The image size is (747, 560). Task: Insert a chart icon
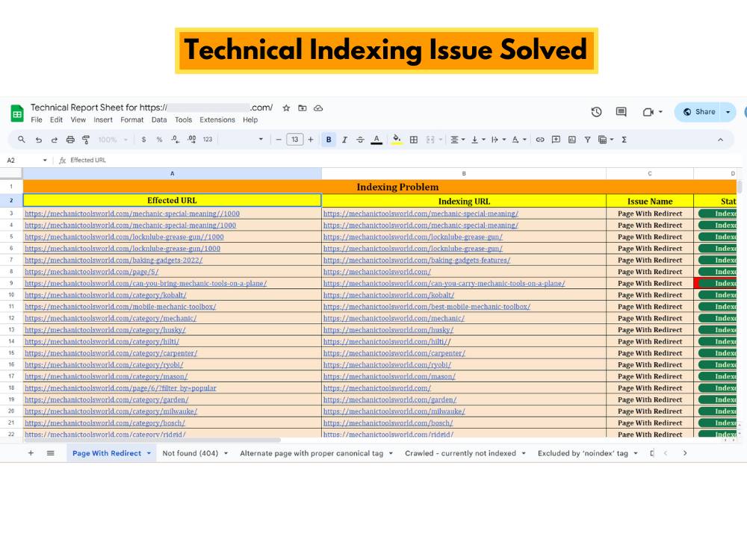572,140
